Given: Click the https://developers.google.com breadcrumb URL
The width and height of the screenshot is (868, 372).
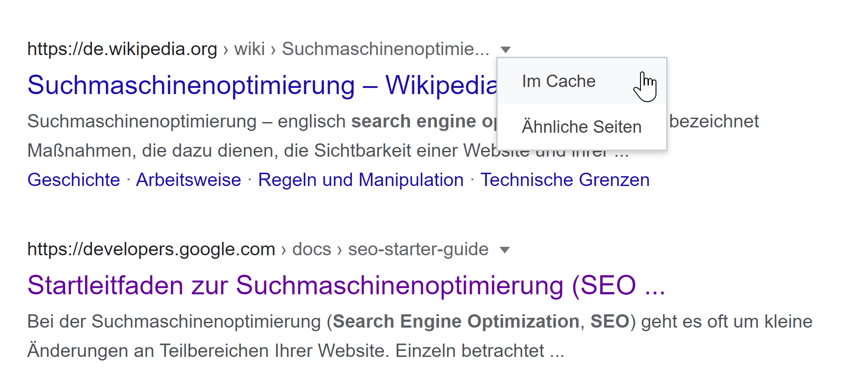Looking at the screenshot, I should point(151,249).
